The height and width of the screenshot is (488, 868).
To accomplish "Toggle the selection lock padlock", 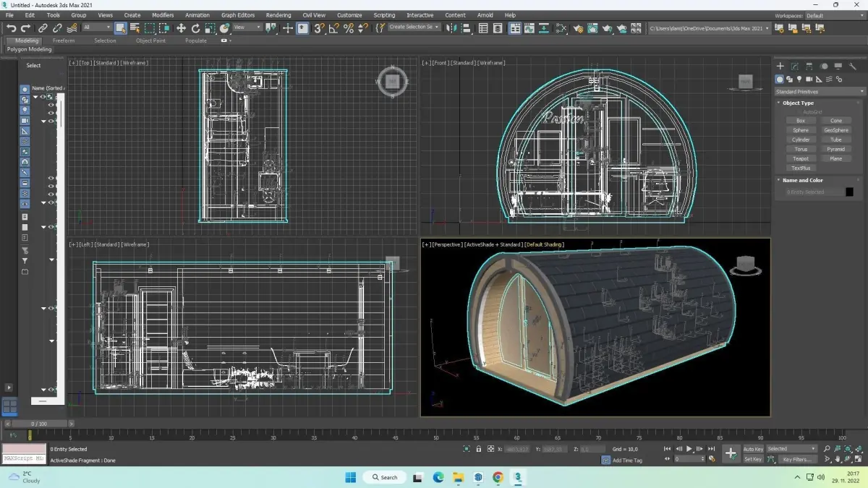I will coord(479,449).
